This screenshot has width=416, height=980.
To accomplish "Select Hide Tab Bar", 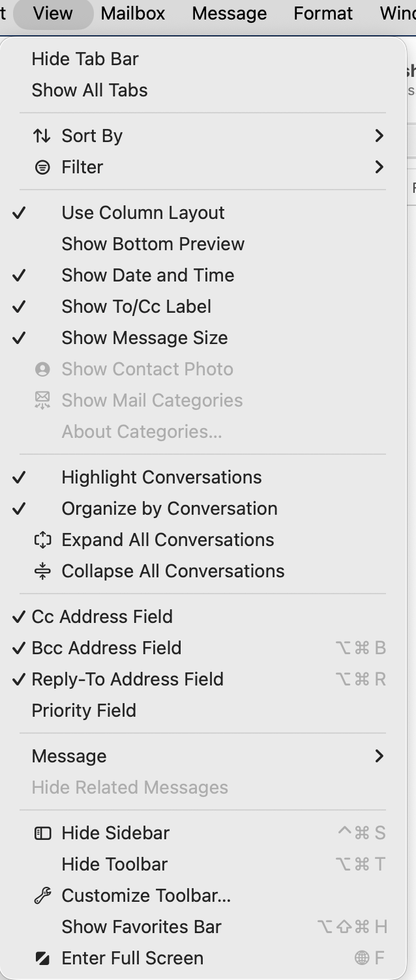I will (x=85, y=59).
